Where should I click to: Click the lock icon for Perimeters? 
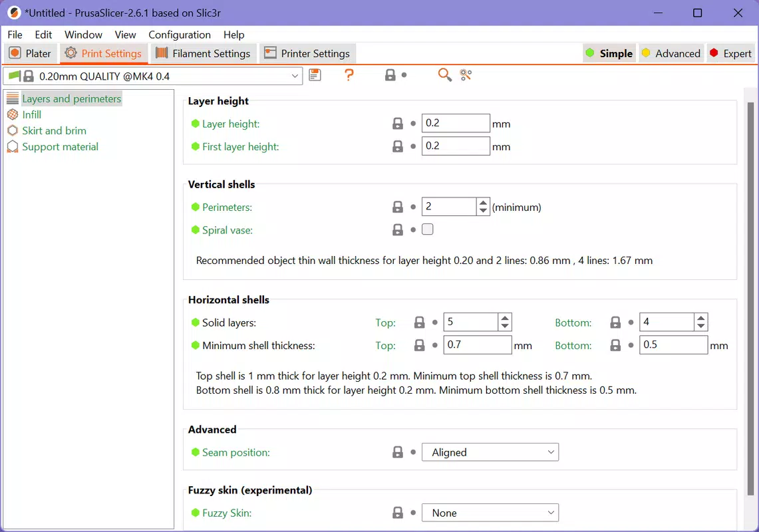coord(397,207)
